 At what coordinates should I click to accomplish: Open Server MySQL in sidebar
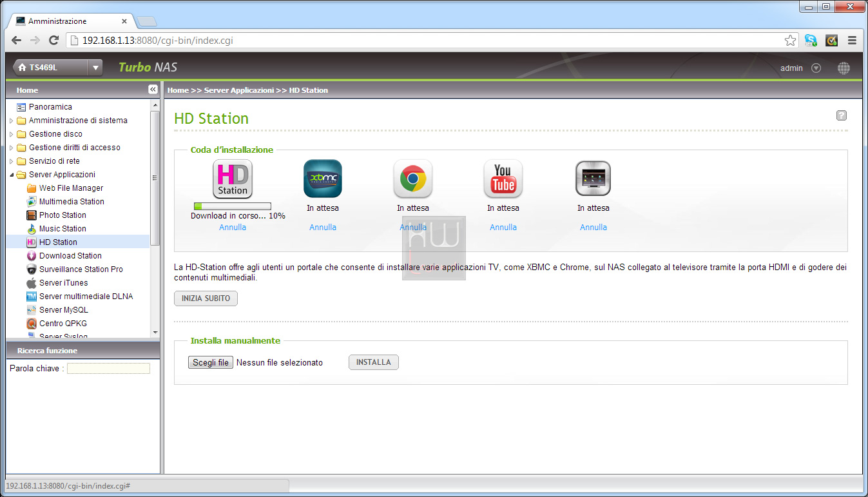[x=63, y=310]
